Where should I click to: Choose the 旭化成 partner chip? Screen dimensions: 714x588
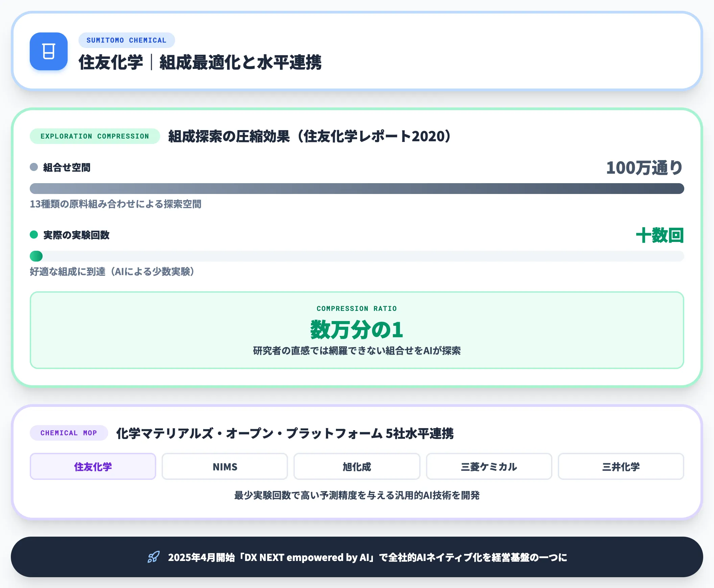[357, 466]
